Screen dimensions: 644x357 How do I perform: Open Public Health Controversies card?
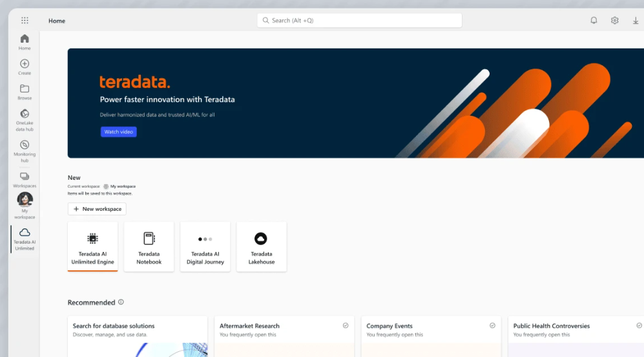point(576,336)
